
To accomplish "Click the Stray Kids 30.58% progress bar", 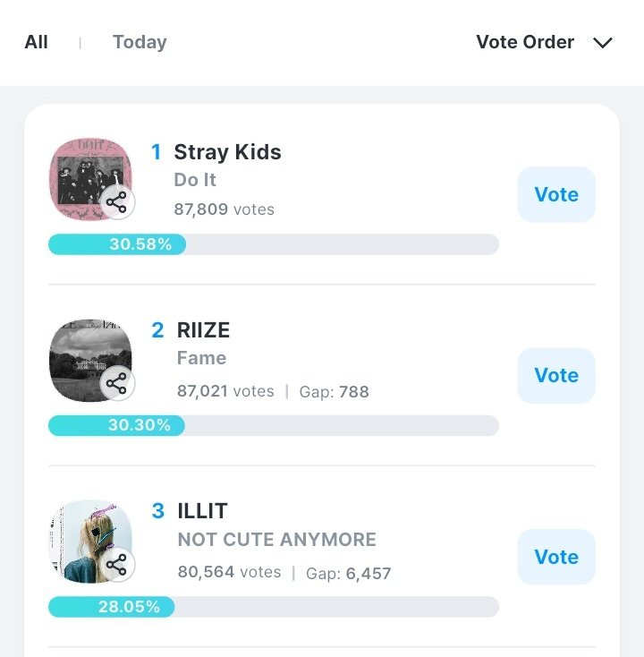I will 273,244.
